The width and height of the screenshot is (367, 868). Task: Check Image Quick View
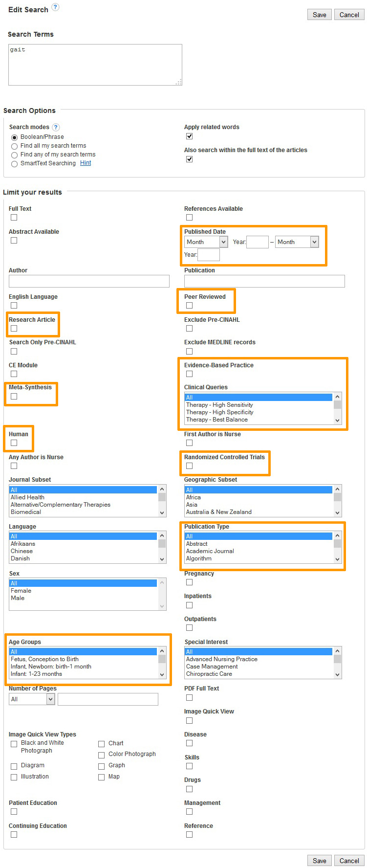189,720
